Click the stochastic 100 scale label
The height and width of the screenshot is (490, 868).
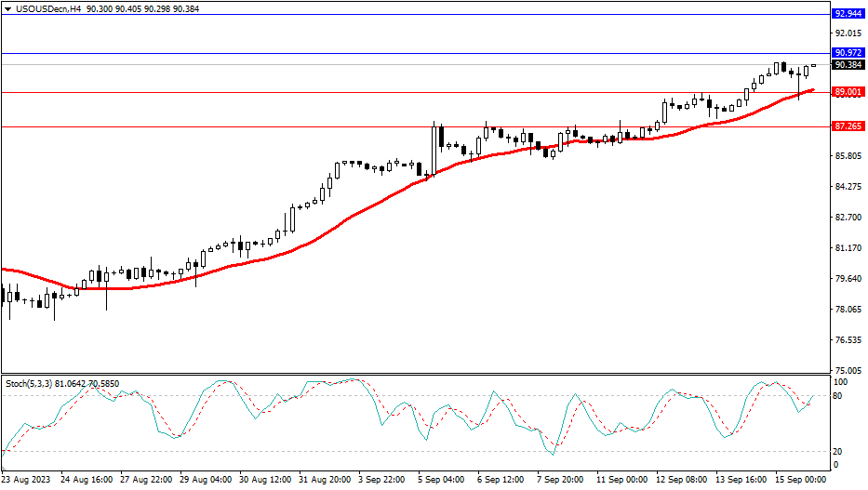(841, 382)
